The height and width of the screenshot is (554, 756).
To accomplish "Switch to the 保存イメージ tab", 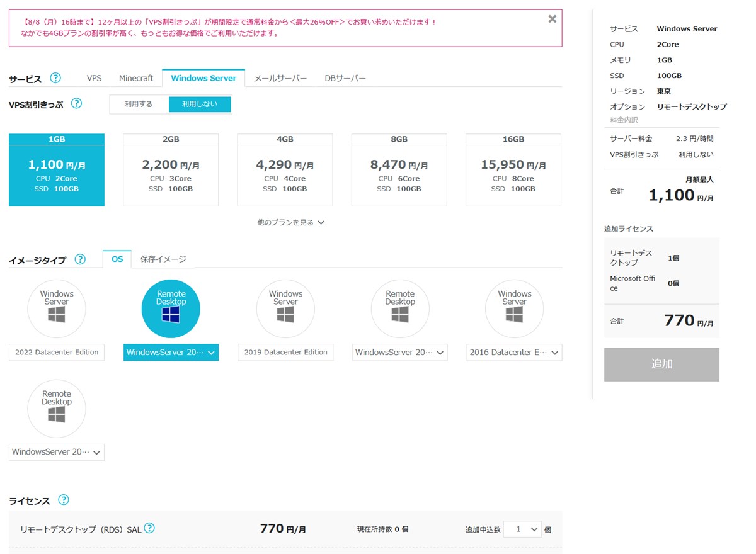I will (163, 259).
